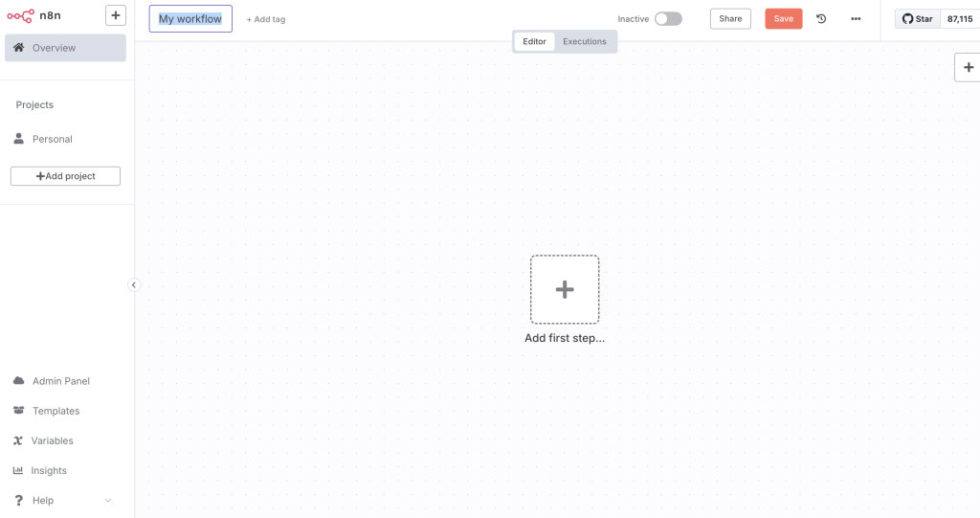Open Variables in sidebar
This screenshot has width=980, height=518.
(52, 440)
